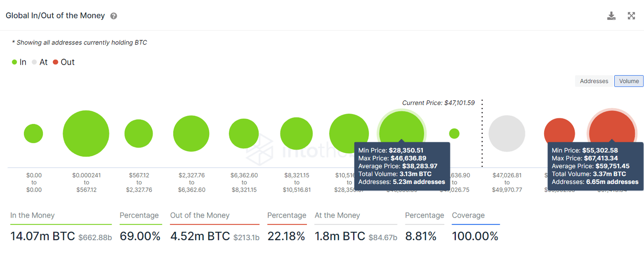This screenshot has width=644, height=260.
Task: Click the help question mark icon
Action: point(114,16)
